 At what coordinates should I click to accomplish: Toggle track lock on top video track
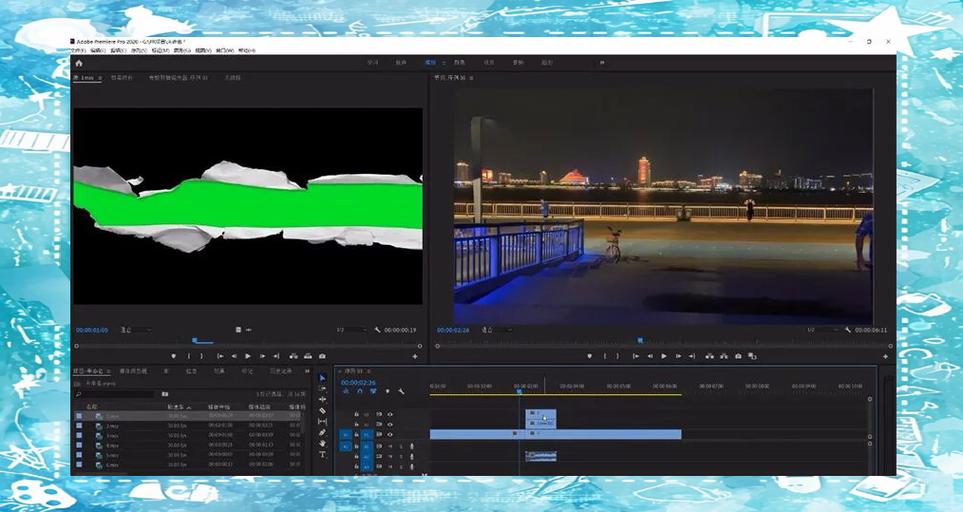point(356,414)
